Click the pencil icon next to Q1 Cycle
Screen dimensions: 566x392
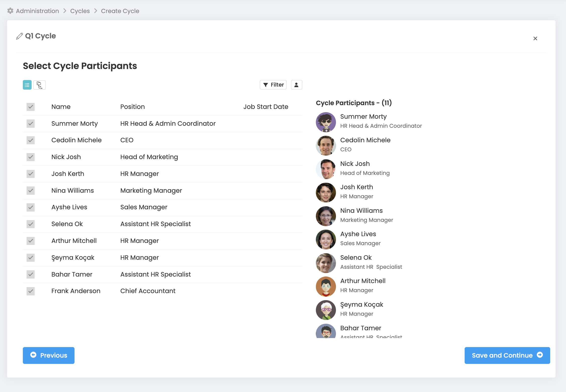(19, 36)
